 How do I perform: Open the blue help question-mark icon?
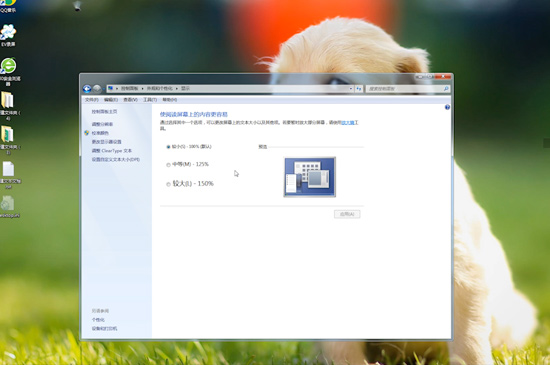[x=447, y=107]
